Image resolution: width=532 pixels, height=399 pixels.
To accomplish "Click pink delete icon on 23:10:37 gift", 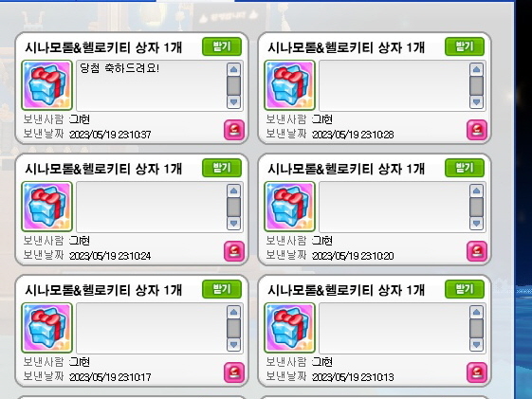I will tap(234, 130).
